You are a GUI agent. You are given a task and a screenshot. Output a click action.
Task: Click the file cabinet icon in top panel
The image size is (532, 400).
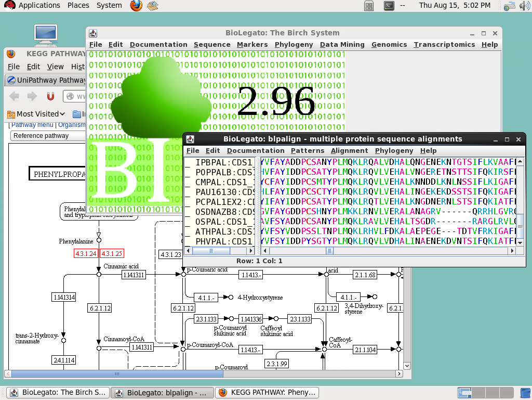point(369,6)
